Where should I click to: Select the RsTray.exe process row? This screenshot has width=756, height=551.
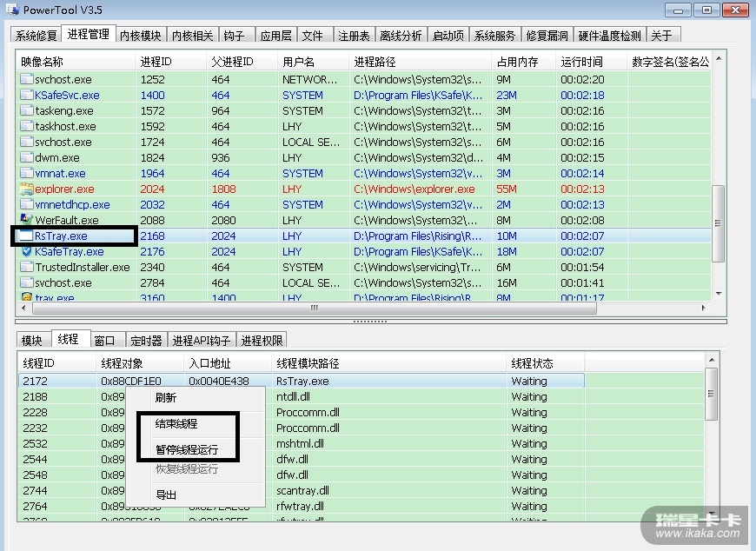point(363,236)
